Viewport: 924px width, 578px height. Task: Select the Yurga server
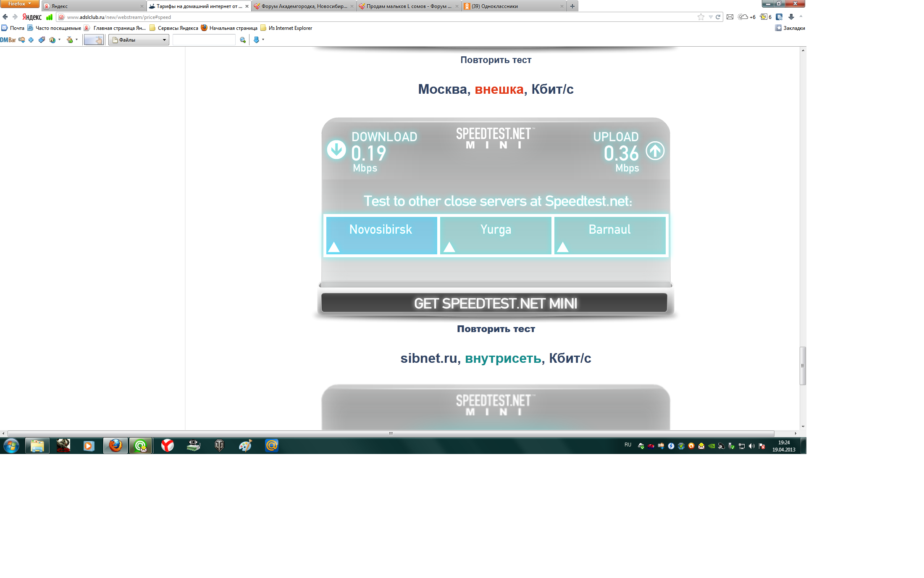coord(496,235)
